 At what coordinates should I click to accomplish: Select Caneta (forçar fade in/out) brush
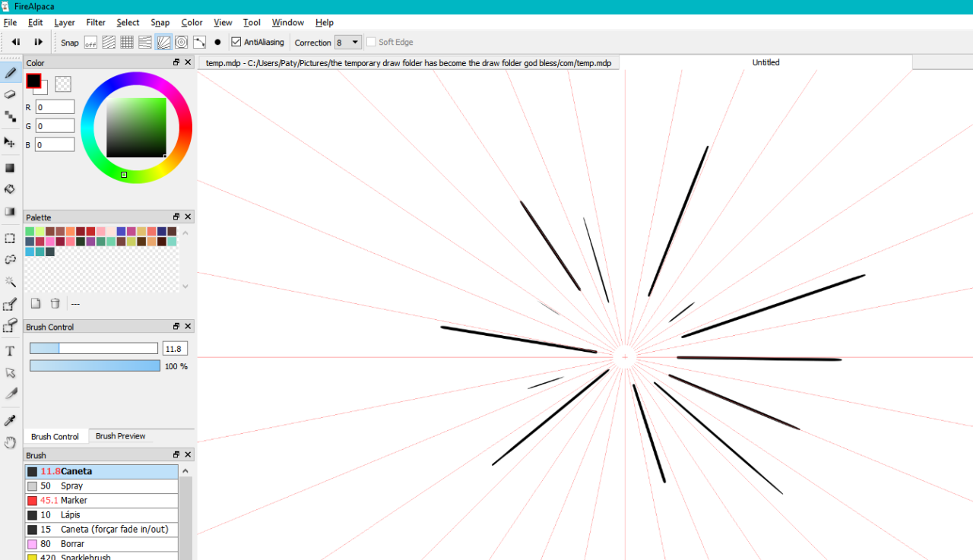[x=102, y=529]
